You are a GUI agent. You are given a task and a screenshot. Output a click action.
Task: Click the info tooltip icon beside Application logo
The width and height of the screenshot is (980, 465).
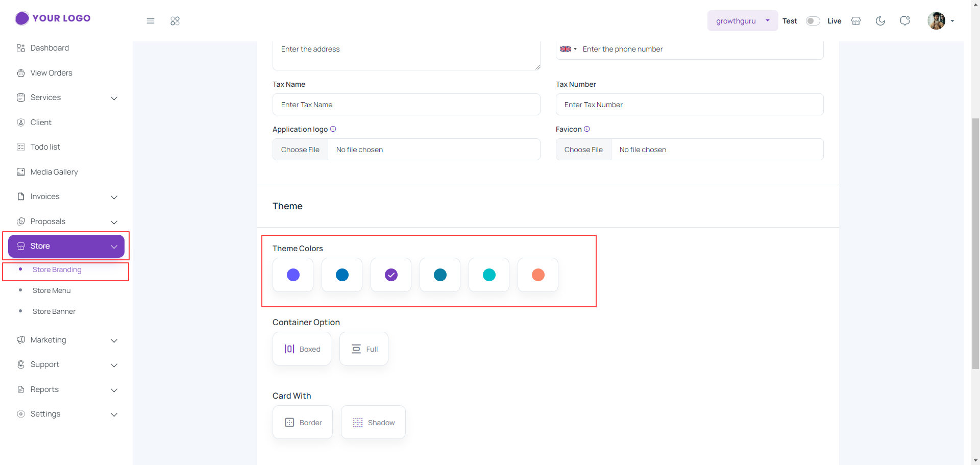(x=333, y=129)
